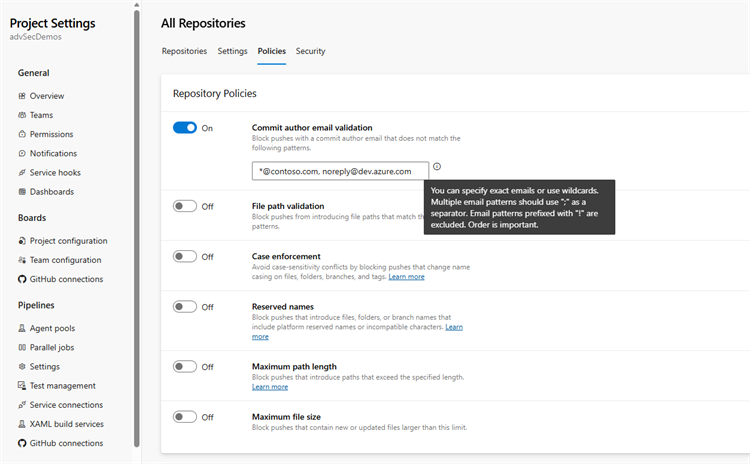Click the All Repositories title
The height and width of the screenshot is (464, 750).
203,23
